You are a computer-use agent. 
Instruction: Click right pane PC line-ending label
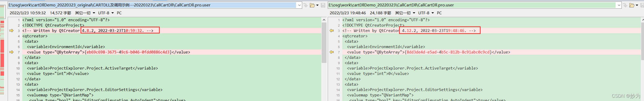click(439, 13)
